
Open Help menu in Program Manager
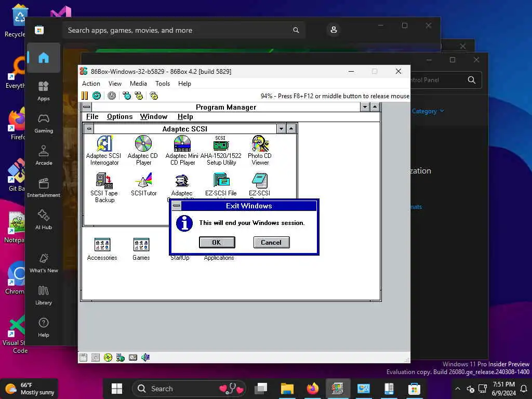click(185, 117)
